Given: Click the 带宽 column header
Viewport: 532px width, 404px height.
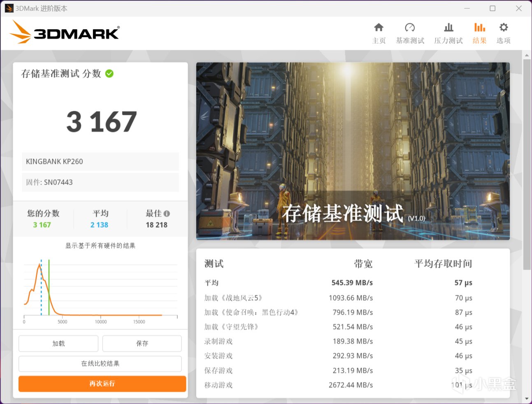Looking at the screenshot, I should tap(363, 264).
